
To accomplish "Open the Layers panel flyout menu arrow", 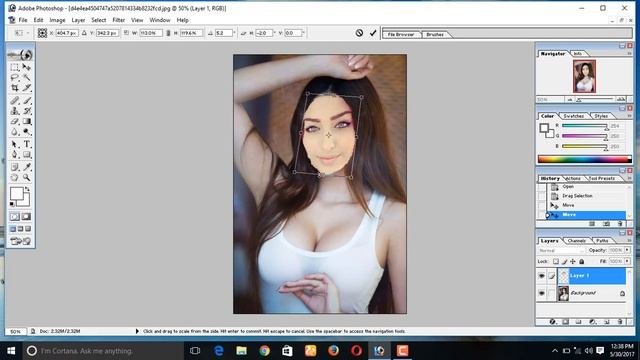I will pos(629,240).
